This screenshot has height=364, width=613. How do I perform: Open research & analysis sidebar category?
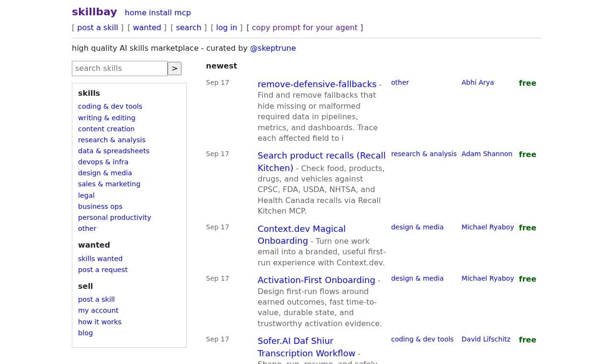(x=112, y=140)
